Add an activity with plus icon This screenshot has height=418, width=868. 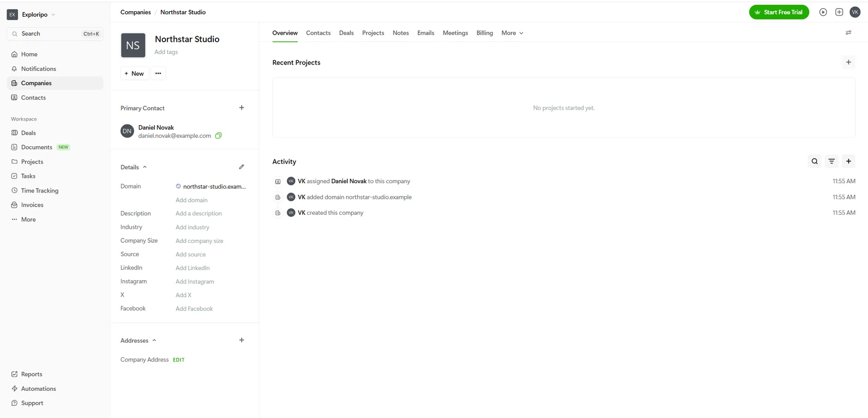[x=848, y=161]
